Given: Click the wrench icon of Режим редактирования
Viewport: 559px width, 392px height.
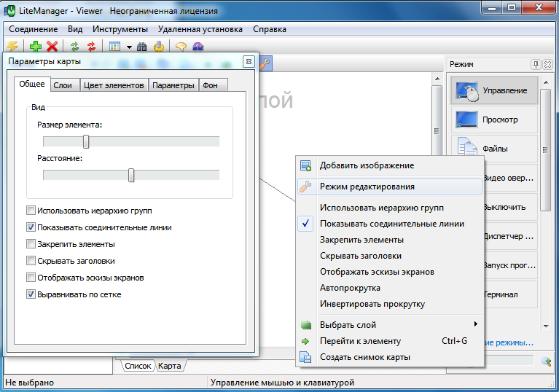Looking at the screenshot, I should 305,187.
